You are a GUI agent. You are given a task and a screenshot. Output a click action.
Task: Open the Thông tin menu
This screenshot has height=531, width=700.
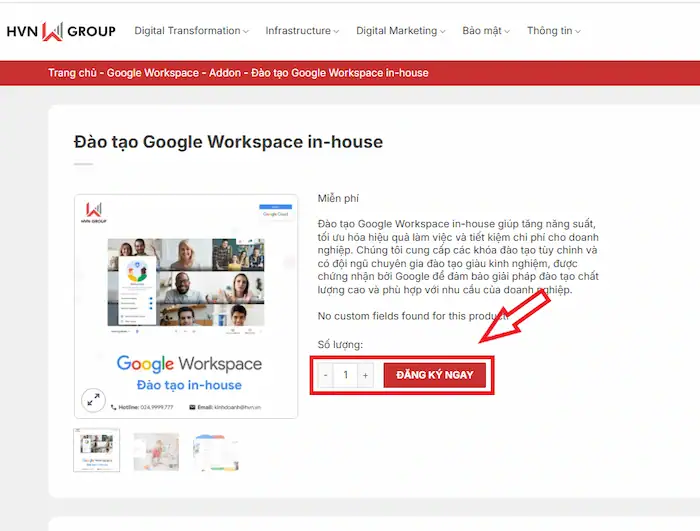pyautogui.click(x=553, y=31)
